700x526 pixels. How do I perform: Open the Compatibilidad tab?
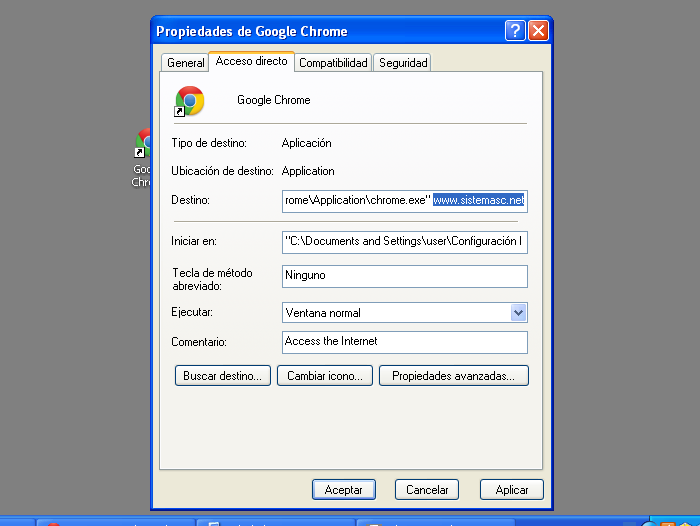click(x=333, y=63)
